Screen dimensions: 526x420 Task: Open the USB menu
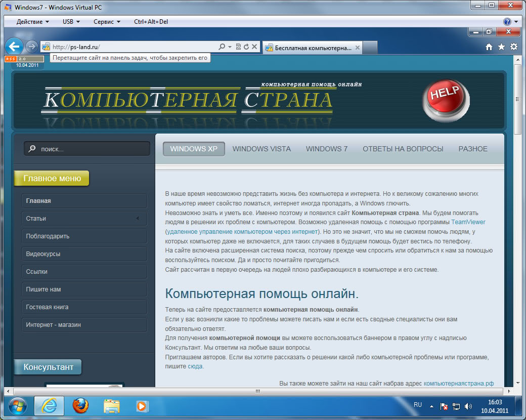click(x=71, y=21)
